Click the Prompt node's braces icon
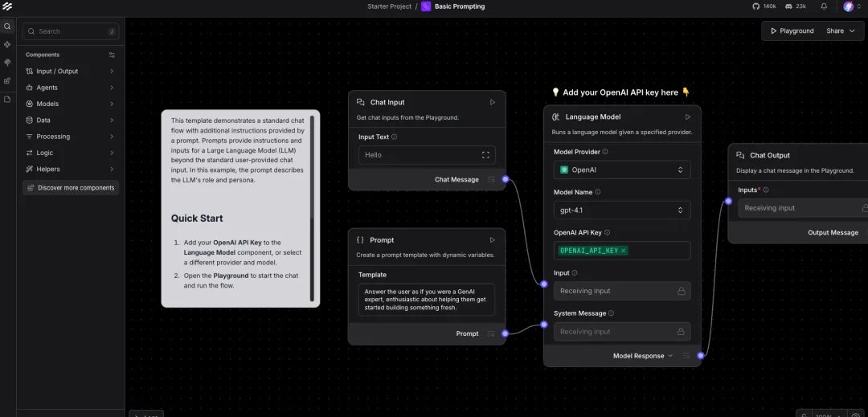868x417 pixels. (x=360, y=240)
